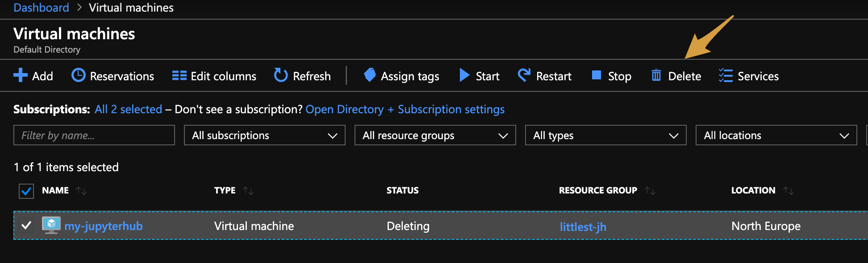Expand the All subscriptions dropdown

[x=264, y=135]
